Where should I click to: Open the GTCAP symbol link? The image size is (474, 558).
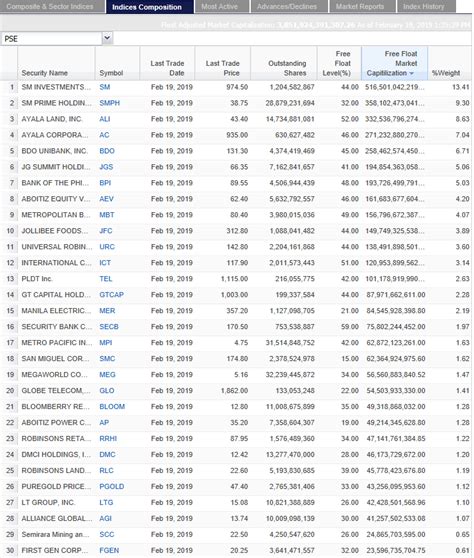pyautogui.click(x=112, y=295)
